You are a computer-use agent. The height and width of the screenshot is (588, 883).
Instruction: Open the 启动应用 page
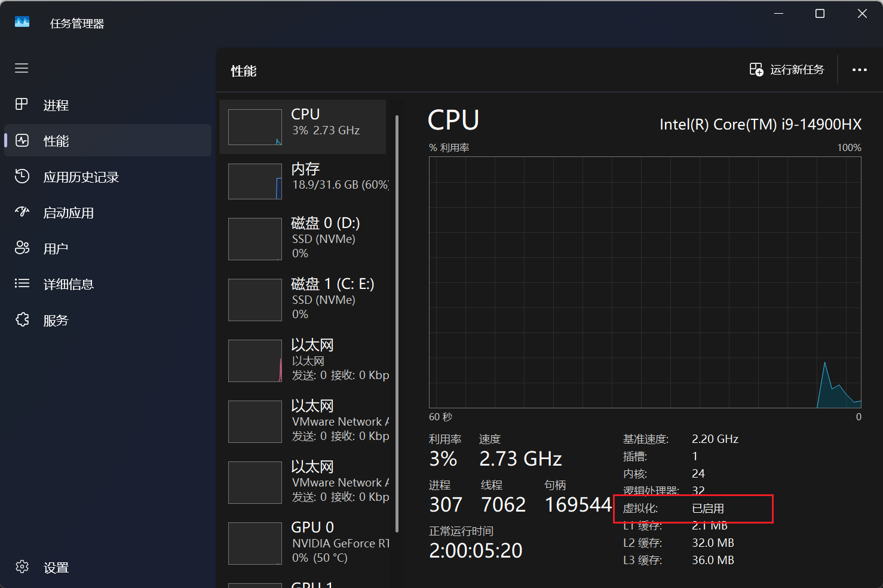tap(108, 212)
